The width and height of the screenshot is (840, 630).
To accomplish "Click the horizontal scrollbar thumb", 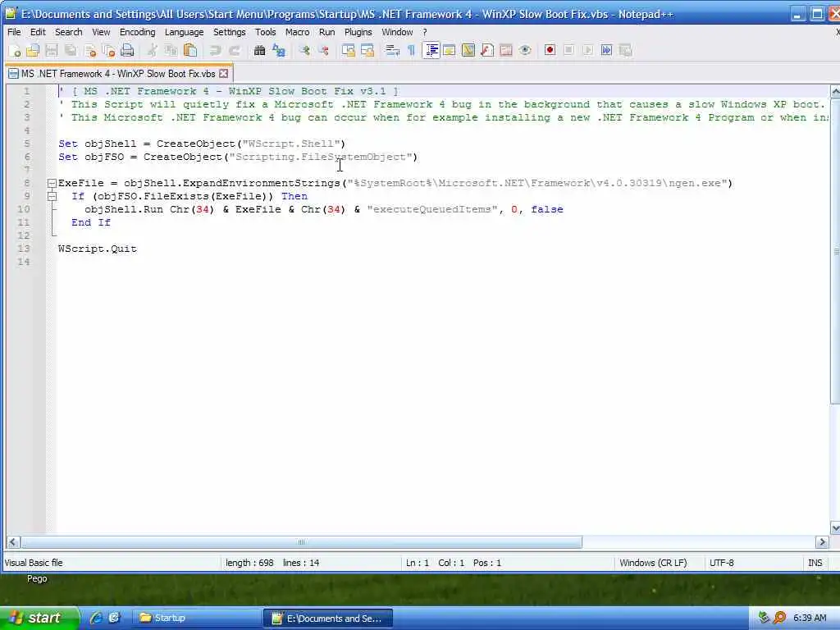I will (x=301, y=542).
